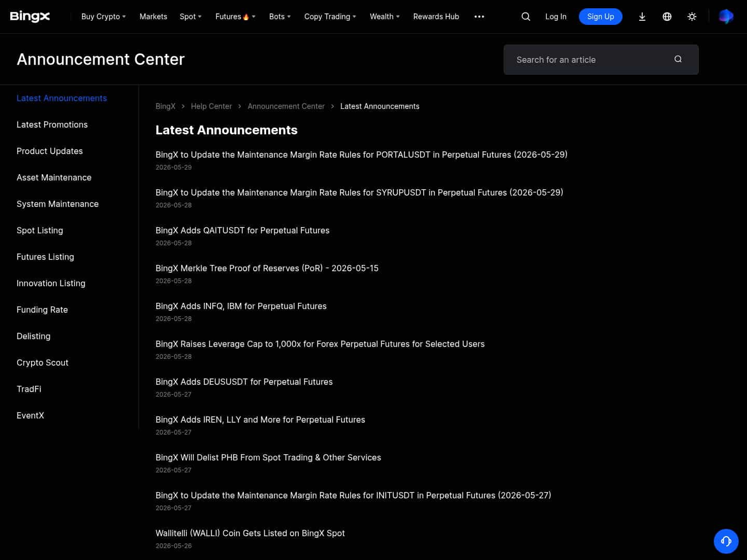The width and height of the screenshot is (747, 560).
Task: Open the customer support headset button
Action: (726, 541)
